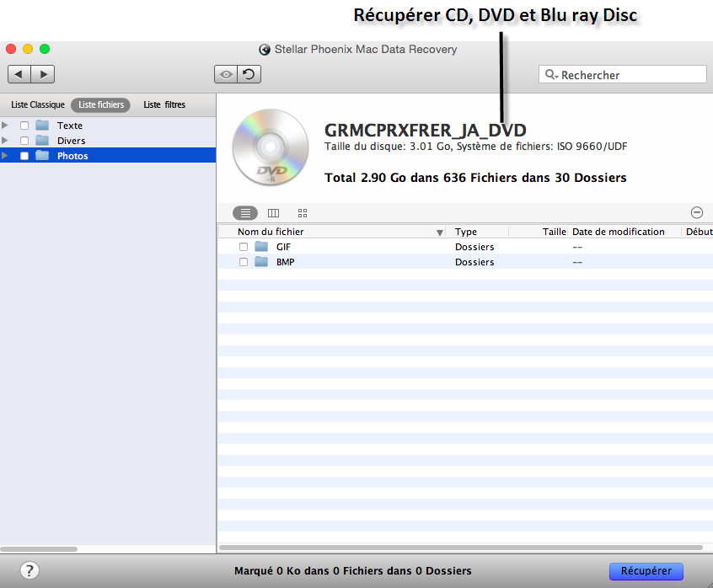Click the Texte folder icon
713x588 pixels.
(42, 125)
